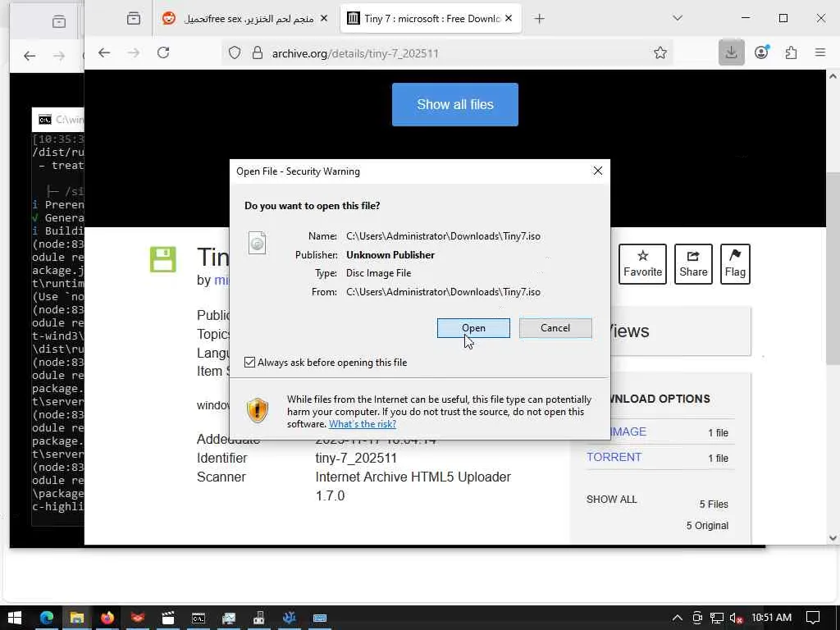Viewport: 840px width, 630px height.
Task: Click the floppy disk software icon
Action: 163,259
